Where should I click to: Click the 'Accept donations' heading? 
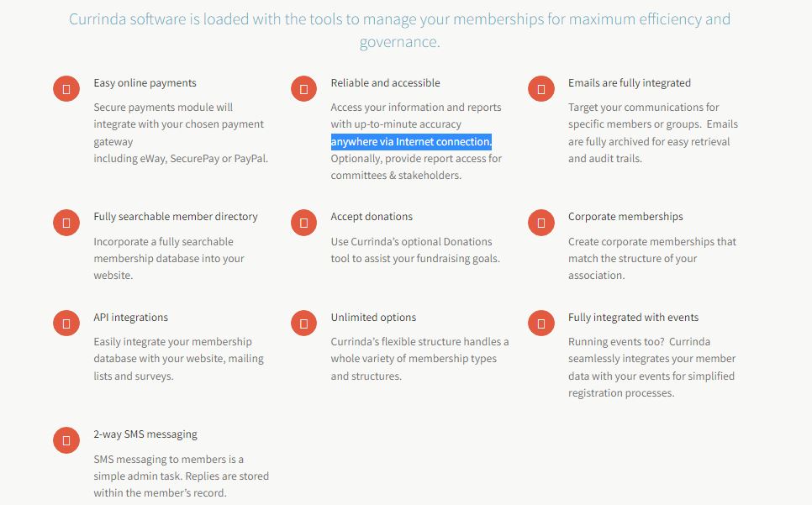click(372, 217)
